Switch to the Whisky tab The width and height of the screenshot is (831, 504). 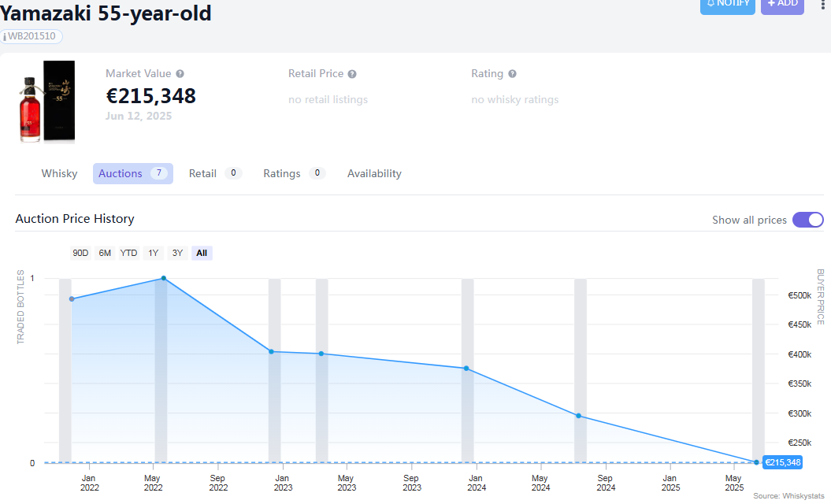click(x=59, y=173)
